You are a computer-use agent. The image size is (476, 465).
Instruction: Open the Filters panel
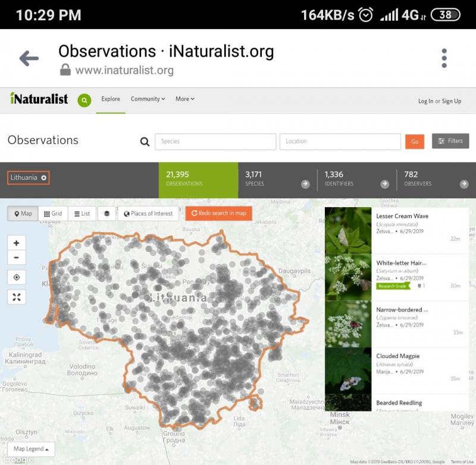click(450, 141)
